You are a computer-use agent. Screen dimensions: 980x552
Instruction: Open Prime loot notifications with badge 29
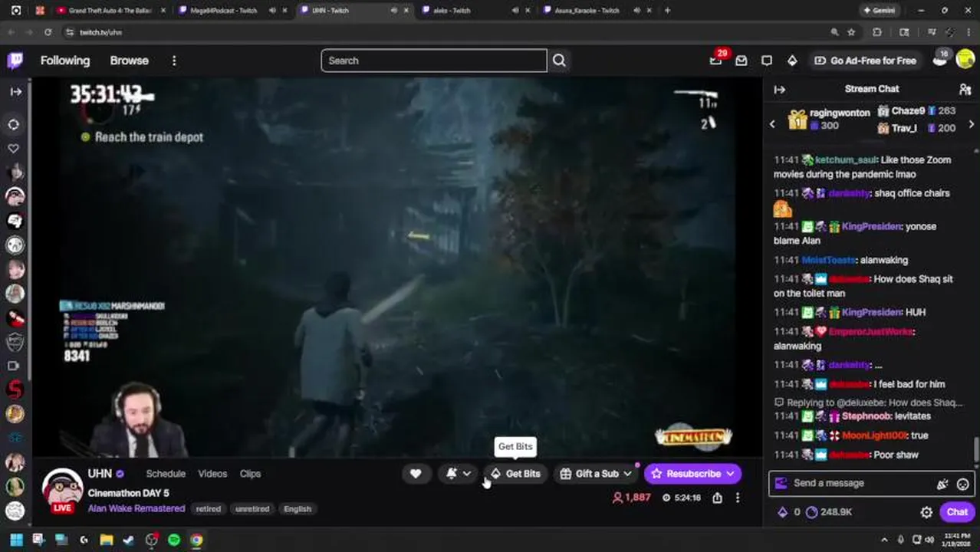pyautogui.click(x=715, y=61)
